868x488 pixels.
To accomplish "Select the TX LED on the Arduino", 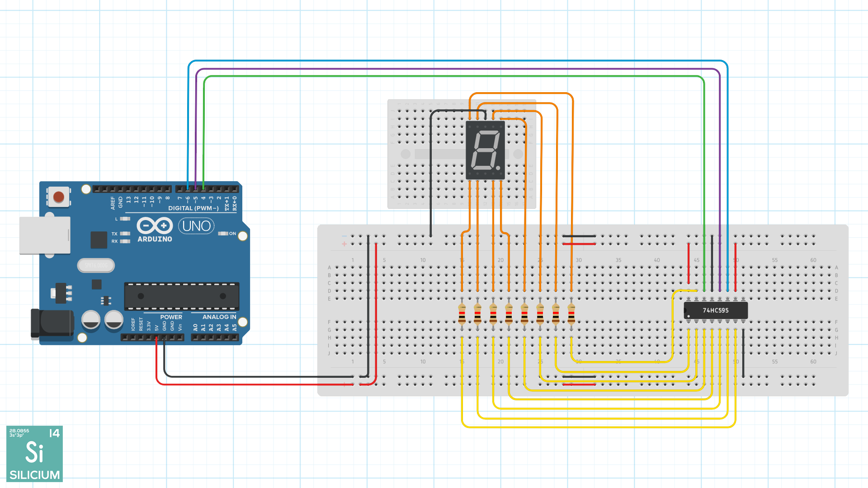I will coord(125,234).
